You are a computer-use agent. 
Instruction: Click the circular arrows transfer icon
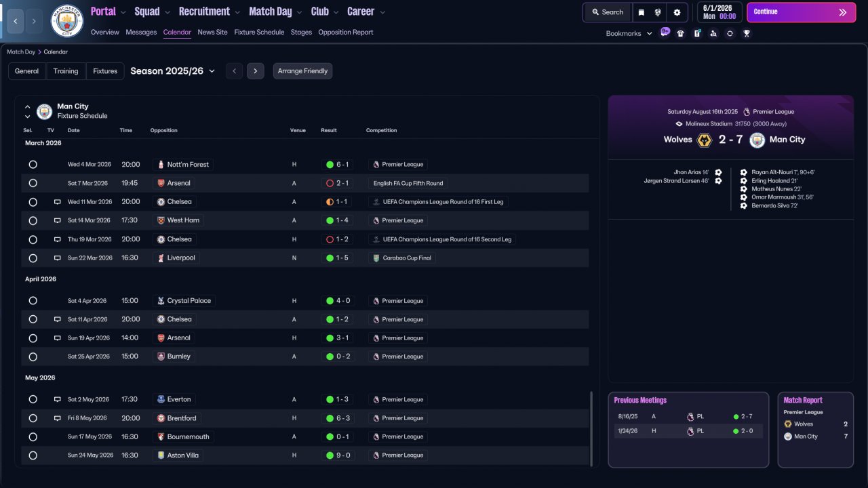(730, 33)
